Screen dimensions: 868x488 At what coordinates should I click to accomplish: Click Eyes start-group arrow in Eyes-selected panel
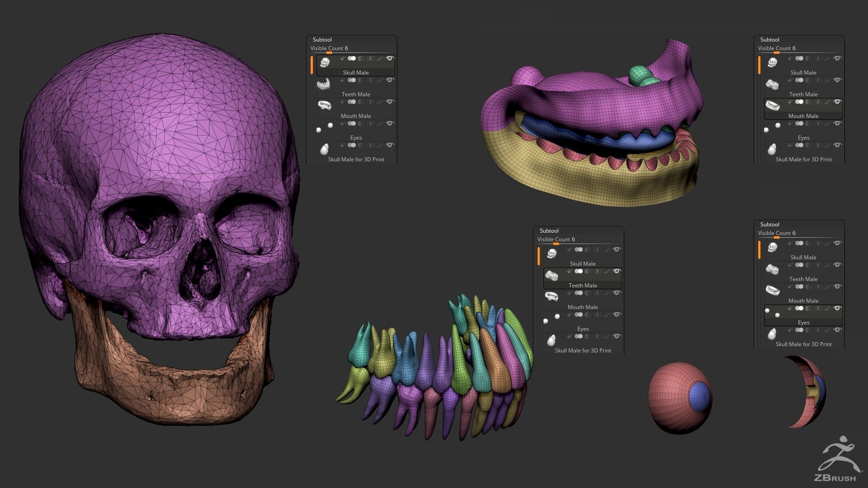pyautogui.click(x=790, y=308)
